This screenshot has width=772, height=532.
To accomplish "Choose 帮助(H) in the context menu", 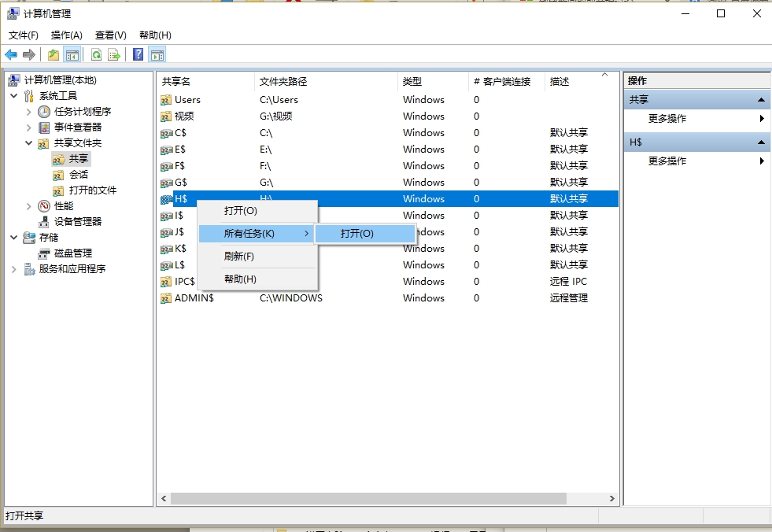I will [x=258, y=279].
